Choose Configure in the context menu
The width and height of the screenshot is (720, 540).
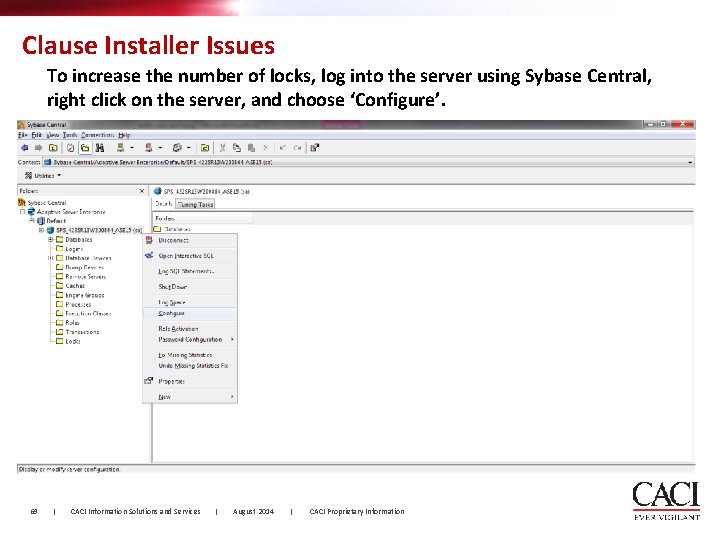[190, 313]
